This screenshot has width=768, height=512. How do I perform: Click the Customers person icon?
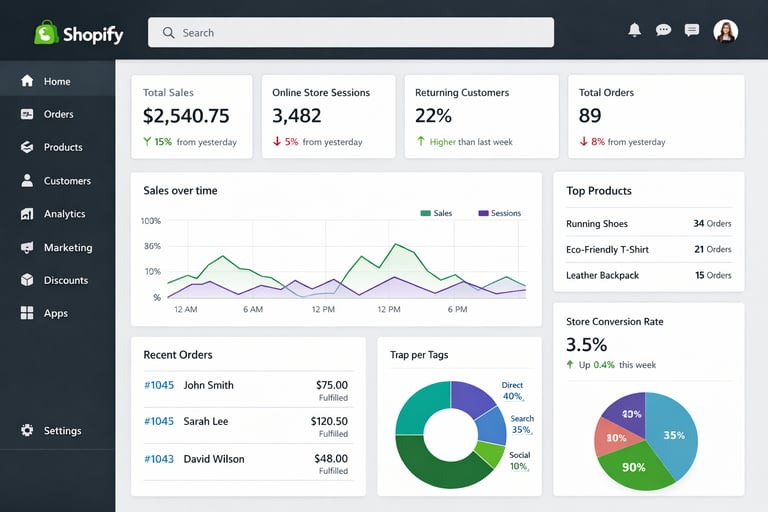pyautogui.click(x=27, y=180)
